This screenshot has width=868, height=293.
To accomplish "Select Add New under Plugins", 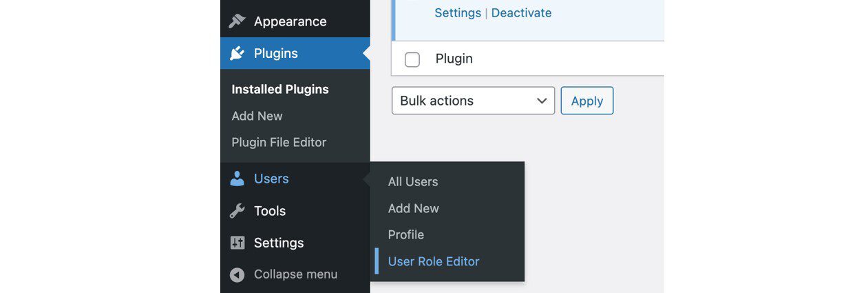I will pos(257,116).
